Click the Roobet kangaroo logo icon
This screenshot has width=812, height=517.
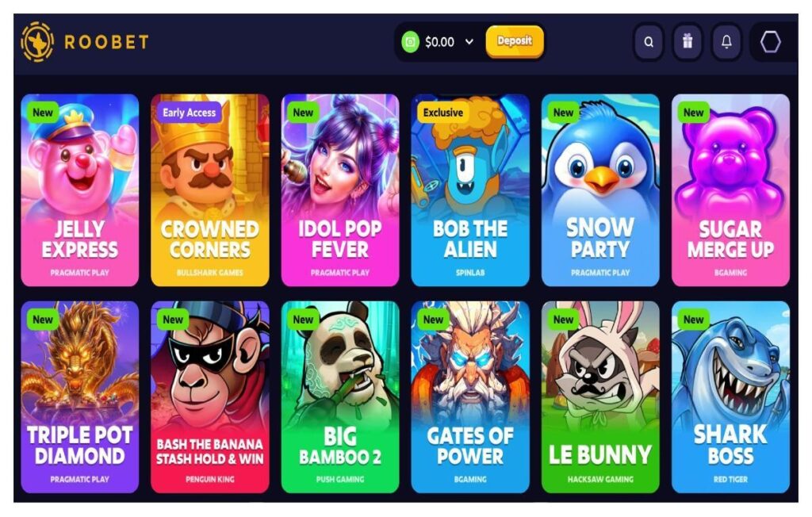pos(37,42)
